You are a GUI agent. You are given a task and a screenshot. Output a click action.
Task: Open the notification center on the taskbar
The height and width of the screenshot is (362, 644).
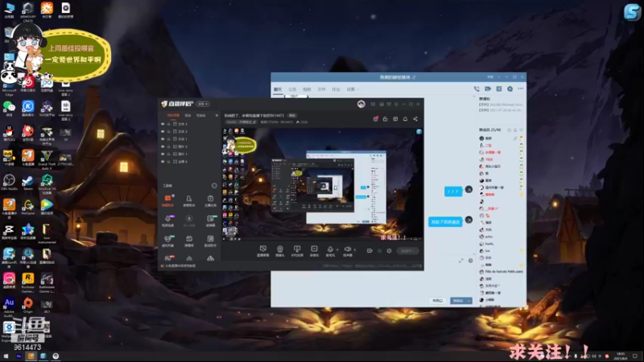[635, 356]
